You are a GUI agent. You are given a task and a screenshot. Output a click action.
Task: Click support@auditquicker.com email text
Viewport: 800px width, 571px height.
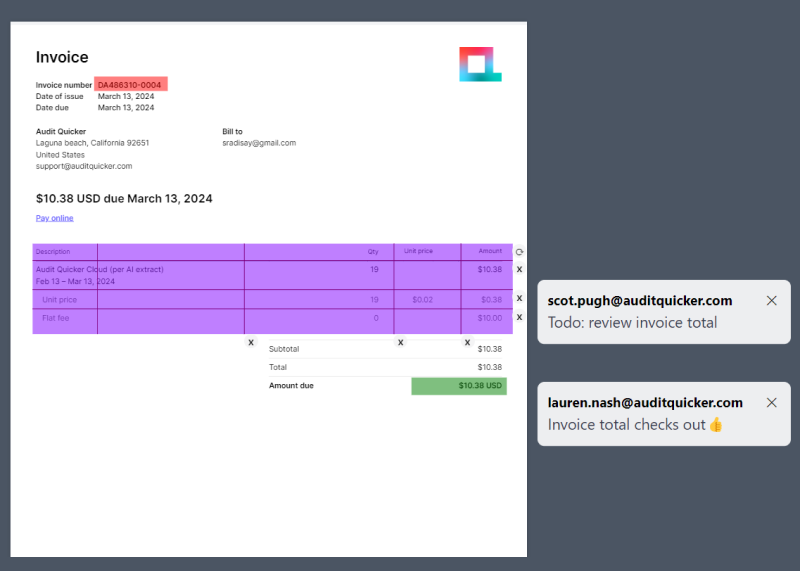pyautogui.click(x=84, y=166)
